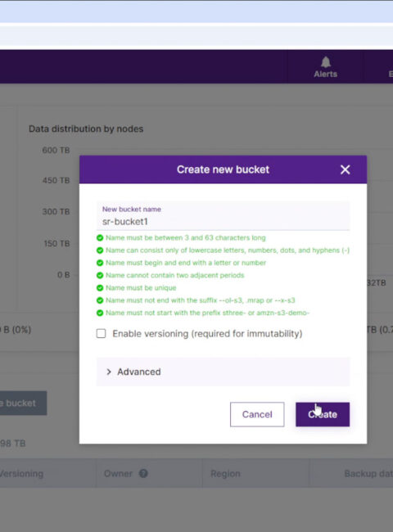Click the 'Name cannot contain two adjacent periods' text

tap(174, 275)
